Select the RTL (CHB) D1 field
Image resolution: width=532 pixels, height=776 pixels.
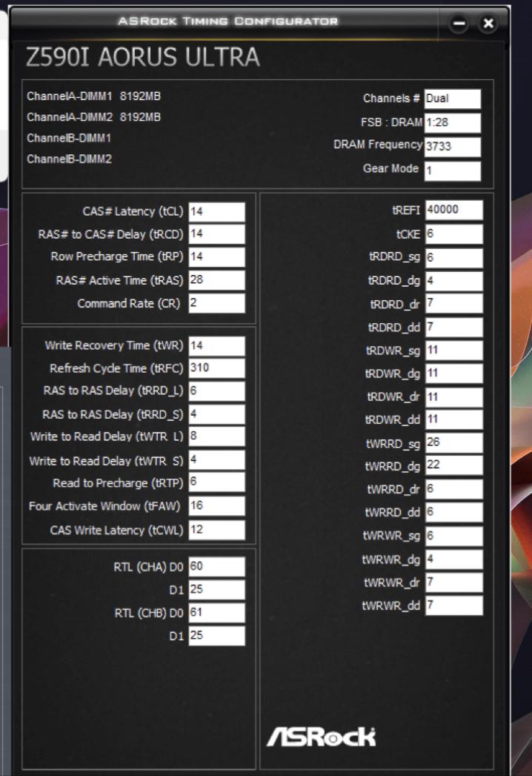pyautogui.click(x=217, y=636)
